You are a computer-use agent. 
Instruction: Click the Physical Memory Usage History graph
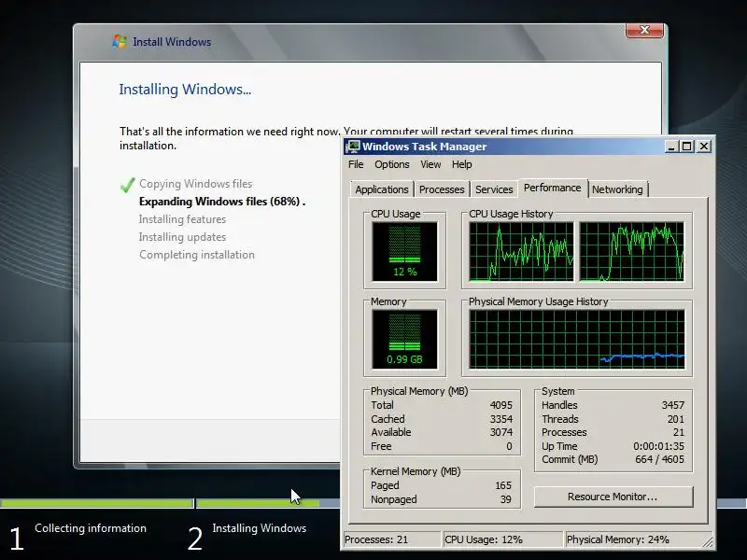click(577, 339)
